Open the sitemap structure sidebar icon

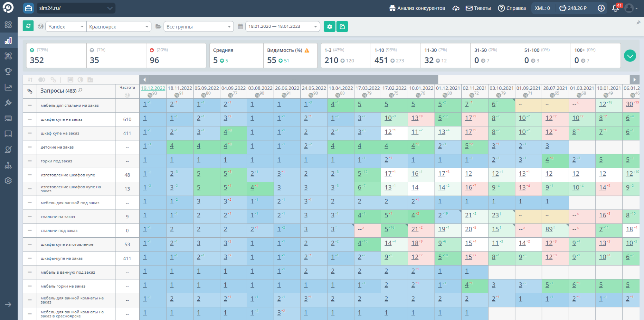[x=8, y=165]
